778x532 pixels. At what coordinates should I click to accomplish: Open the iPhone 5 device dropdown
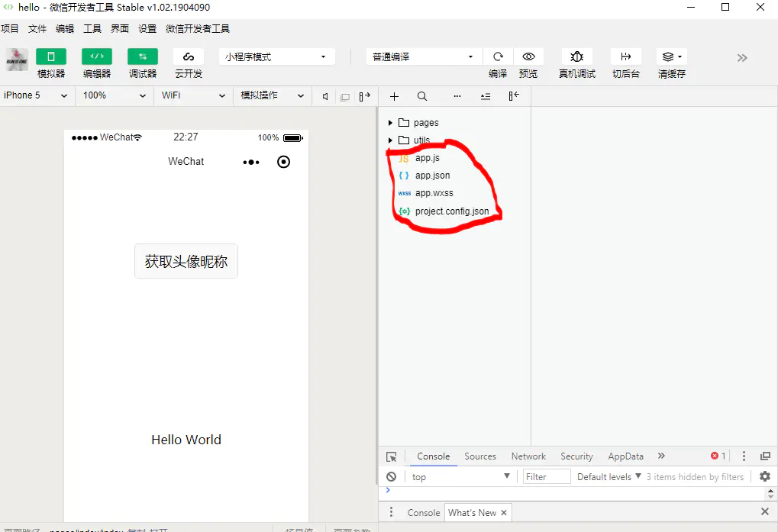(x=36, y=95)
